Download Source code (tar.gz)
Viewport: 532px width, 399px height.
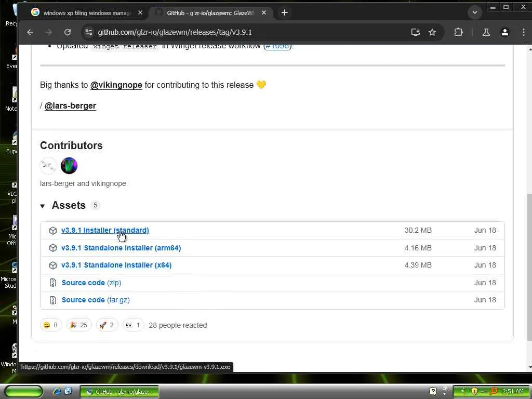pyautogui.click(x=96, y=300)
